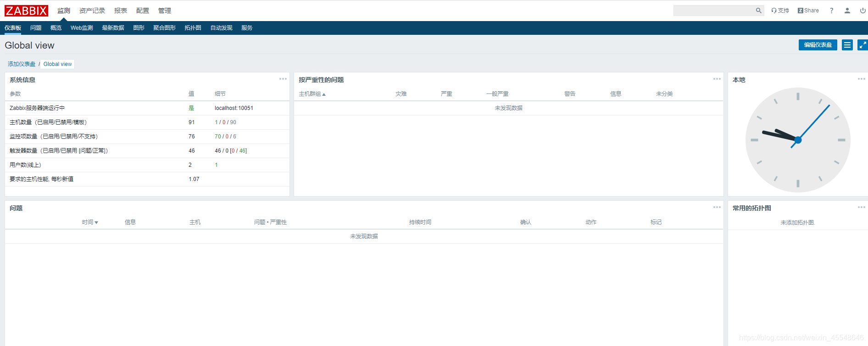
Task: Open the support link with headset icon
Action: [x=780, y=11]
